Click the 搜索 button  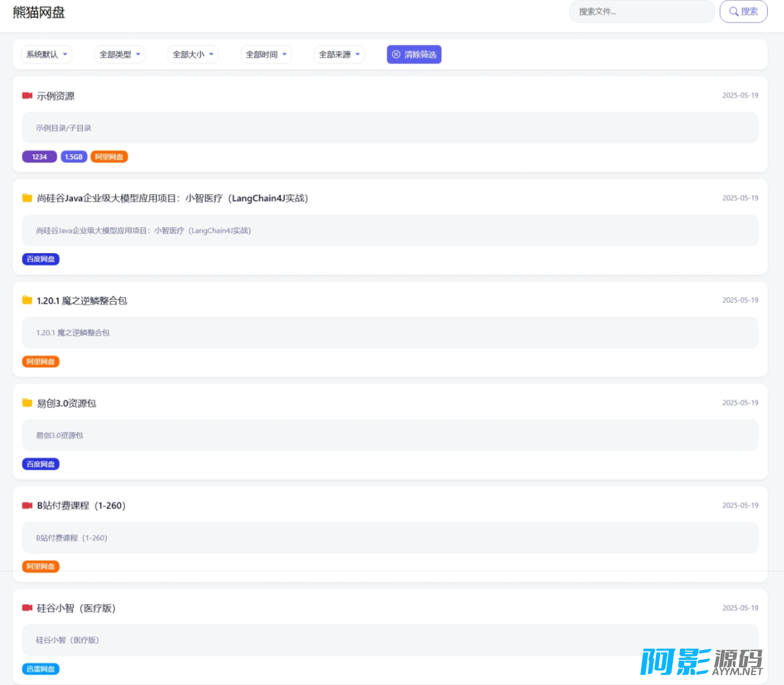[x=743, y=12]
